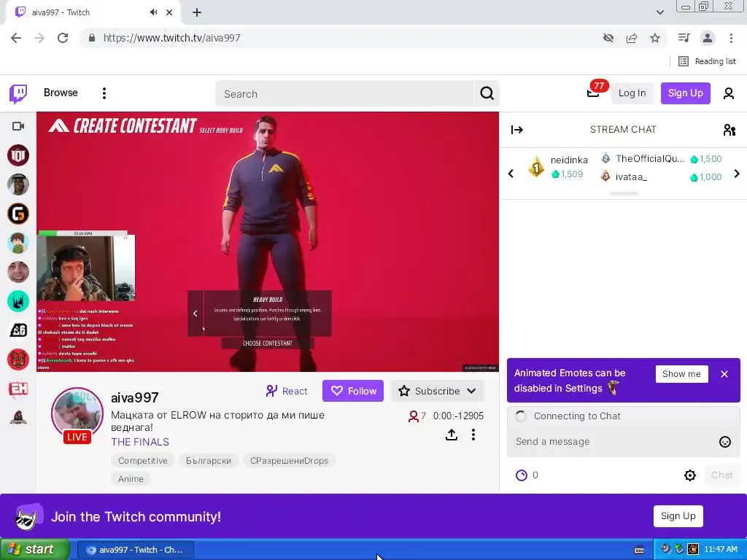Dismiss the Animated Emotes notice
This screenshot has height=560, width=747.
pos(724,374)
